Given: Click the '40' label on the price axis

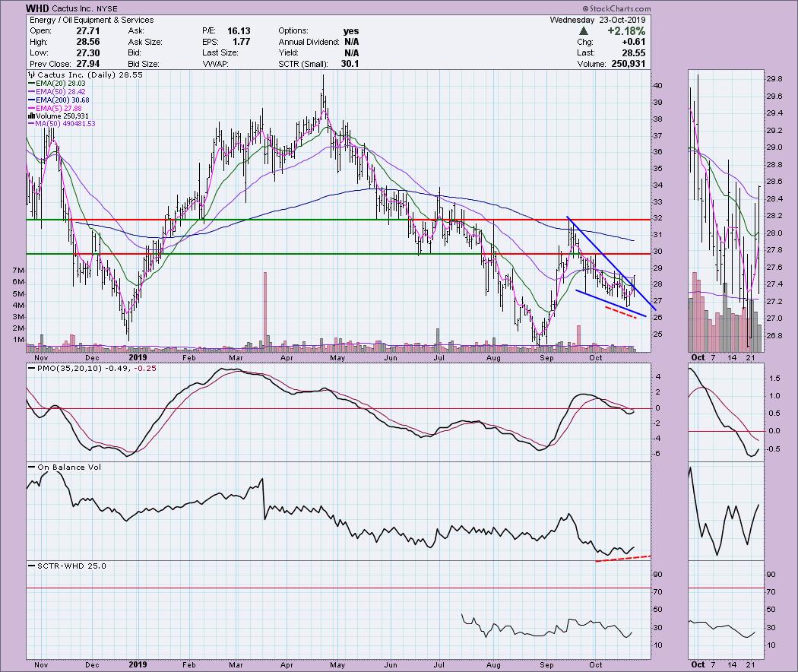Looking at the screenshot, I should tap(657, 86).
